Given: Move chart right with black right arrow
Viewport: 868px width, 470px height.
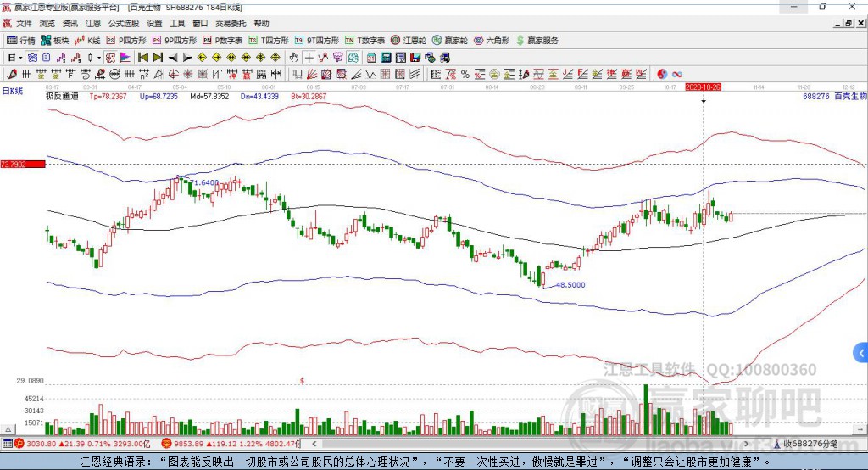Looking at the screenshot, I should point(187,58).
